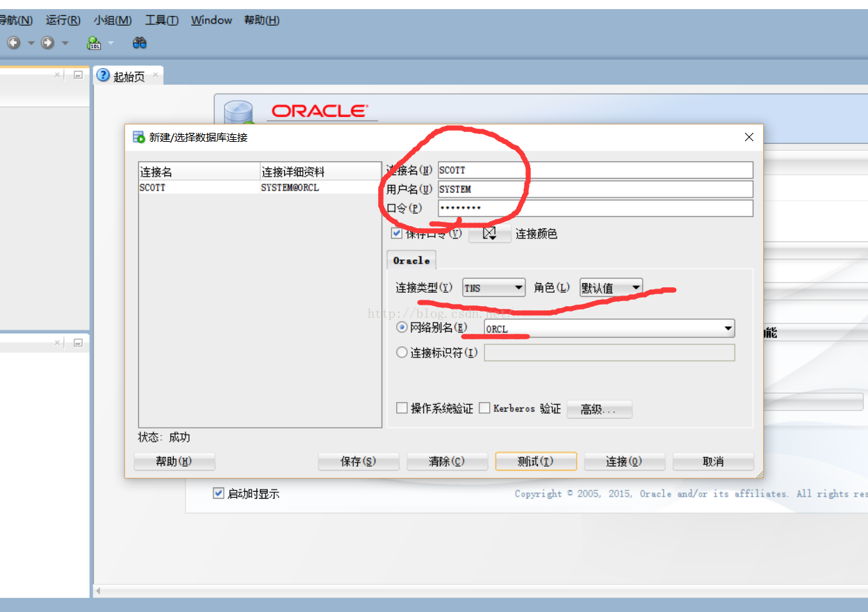This screenshot has width=868, height=612.
Task: Click the forward navigation arrow icon
Action: pyautogui.click(x=47, y=43)
